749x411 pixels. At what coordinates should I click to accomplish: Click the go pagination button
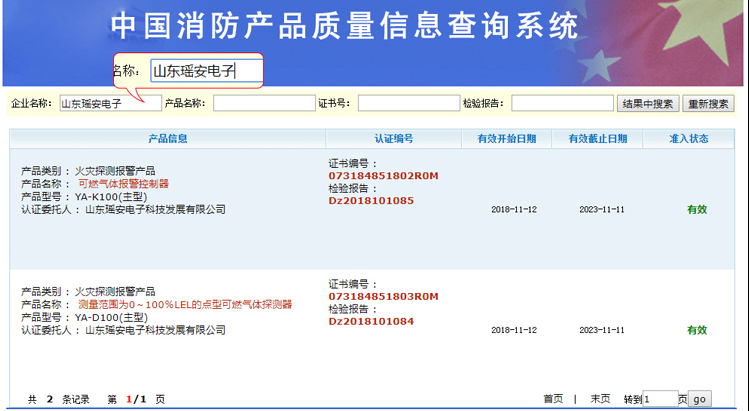pyautogui.click(x=700, y=399)
